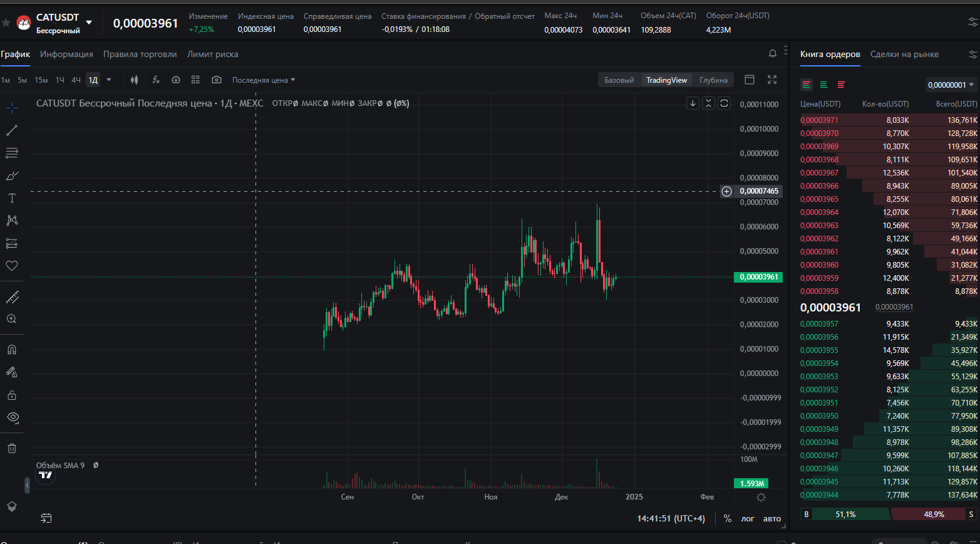980x544 pixels.
Task: Toggle percent scale on price axis
Action: point(727,518)
